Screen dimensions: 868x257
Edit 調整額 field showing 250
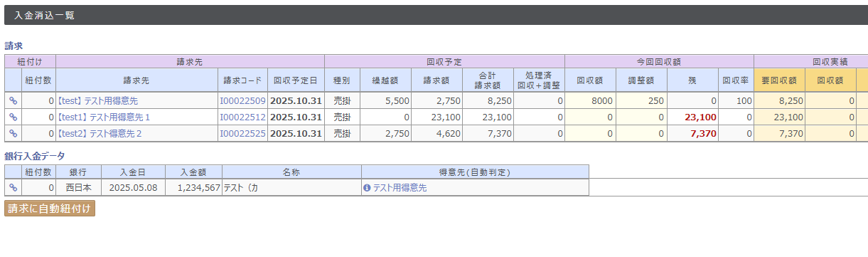tap(641, 101)
